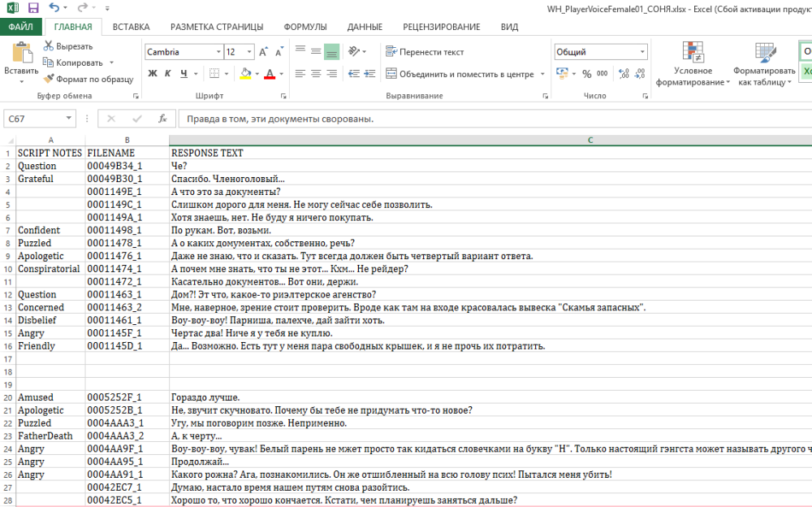The image size is (812, 507).
Task: Click the Paste (Вставить) clipboard icon
Action: click(22, 53)
